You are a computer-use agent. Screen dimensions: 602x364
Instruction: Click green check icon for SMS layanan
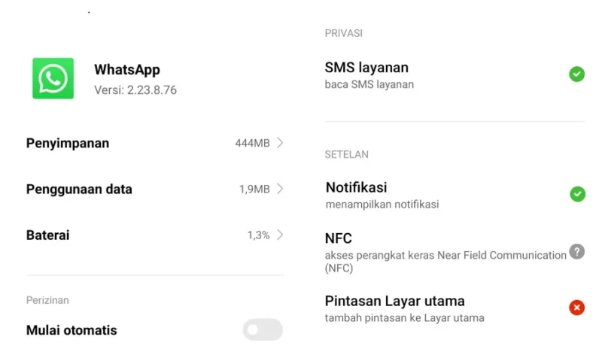click(x=576, y=74)
